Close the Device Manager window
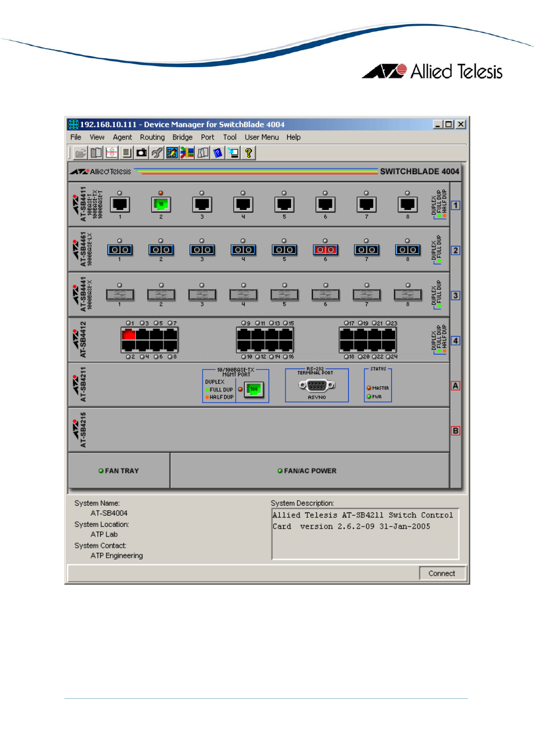 (461, 124)
